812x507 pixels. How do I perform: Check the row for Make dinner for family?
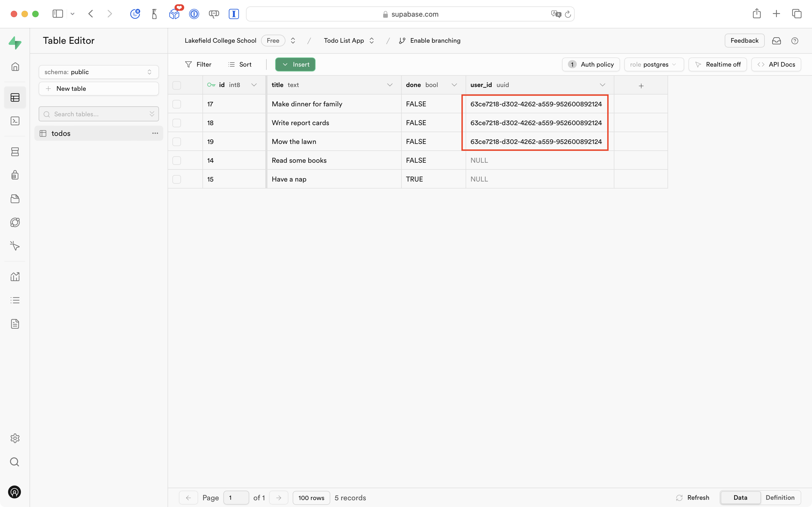[x=177, y=104]
